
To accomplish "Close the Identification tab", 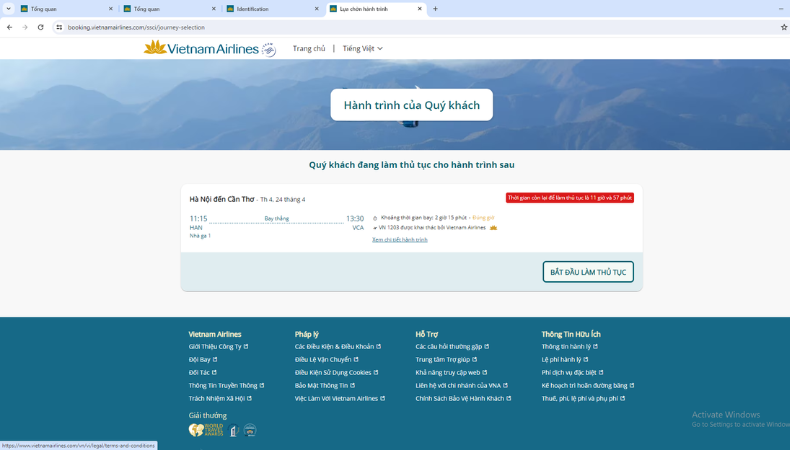I will point(317,9).
